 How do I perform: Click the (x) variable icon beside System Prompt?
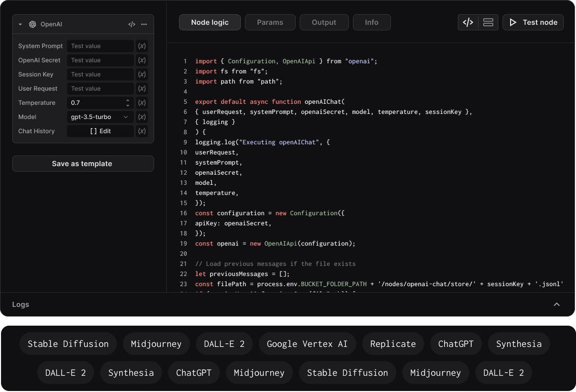click(142, 46)
